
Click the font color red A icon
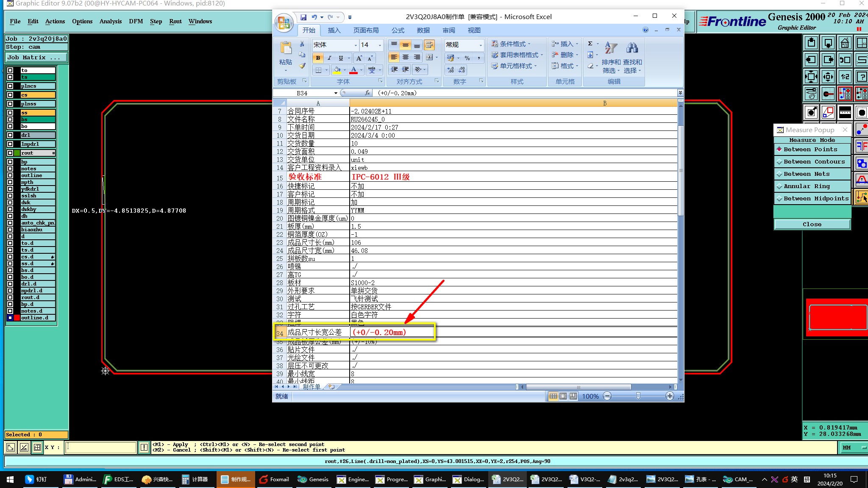(353, 70)
